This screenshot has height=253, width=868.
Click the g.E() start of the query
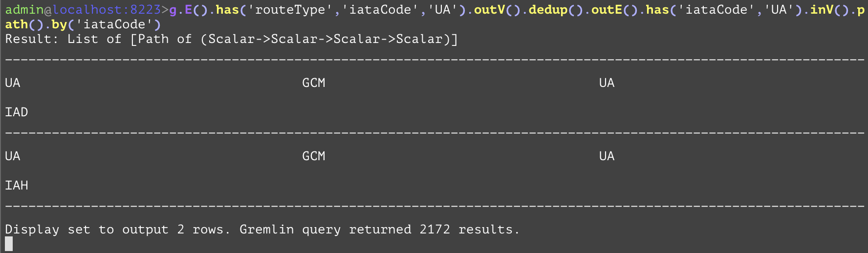188,10
